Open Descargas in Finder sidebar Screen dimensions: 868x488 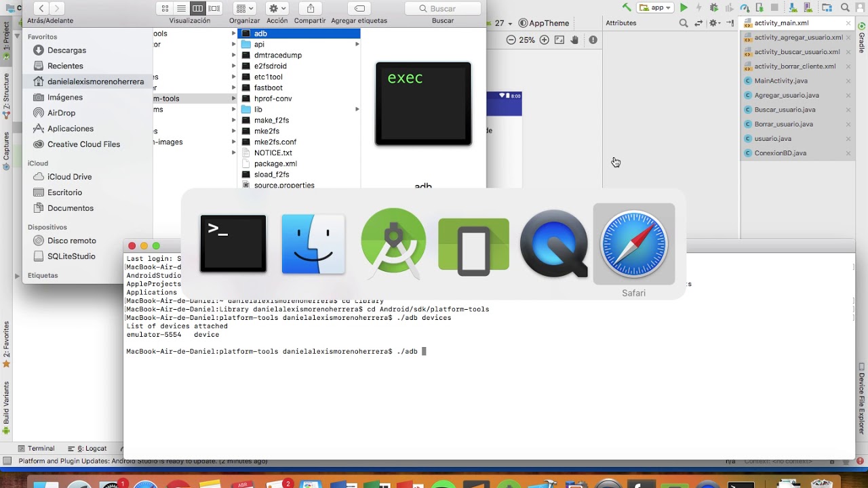point(66,50)
